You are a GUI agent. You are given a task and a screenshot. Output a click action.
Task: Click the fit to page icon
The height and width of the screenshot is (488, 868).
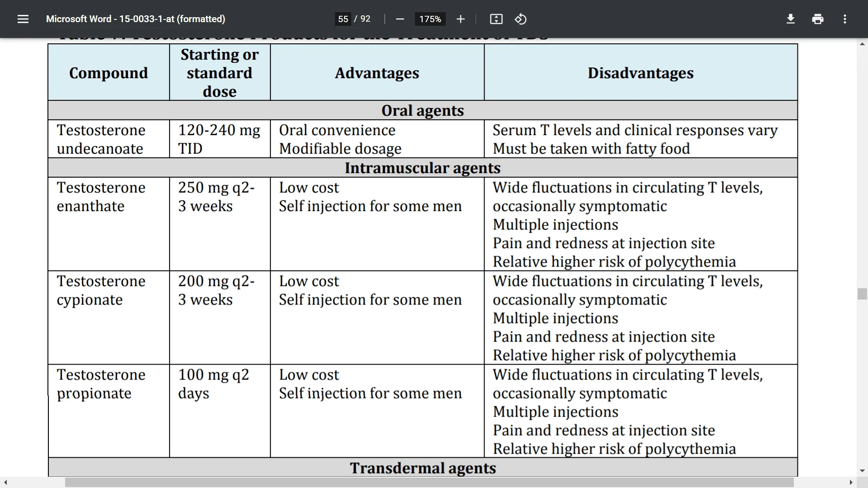[x=496, y=19]
